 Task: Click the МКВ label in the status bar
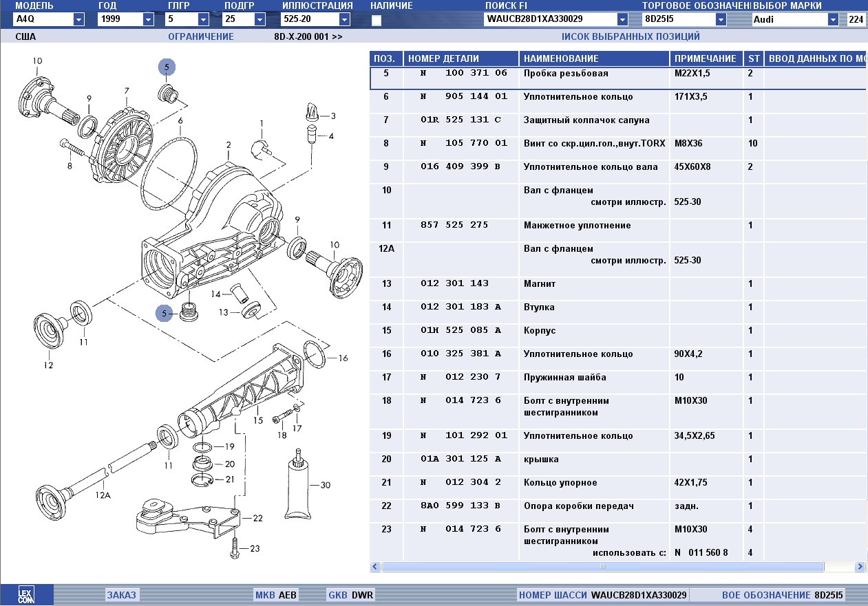265,595
